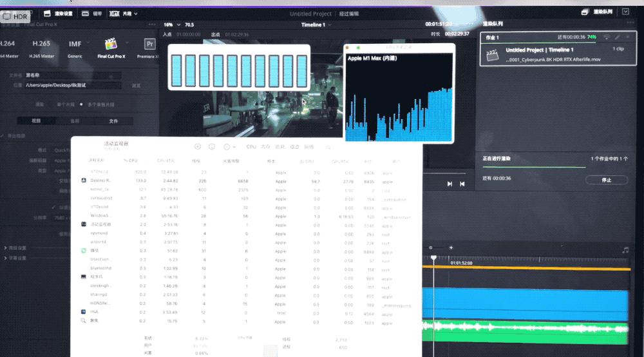The width and height of the screenshot is (644, 357).
Task: Click the skip to next clip icon
Action: [x=450, y=184]
